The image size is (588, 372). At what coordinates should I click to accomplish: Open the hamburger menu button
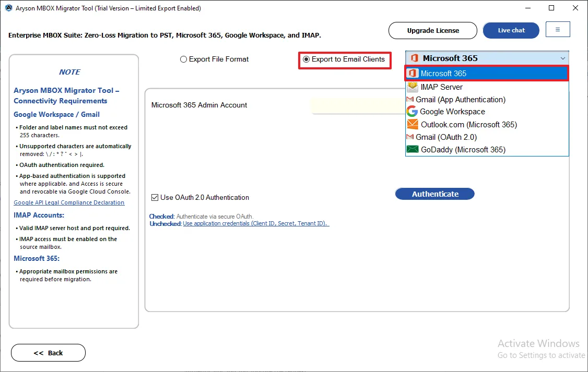coord(558,30)
